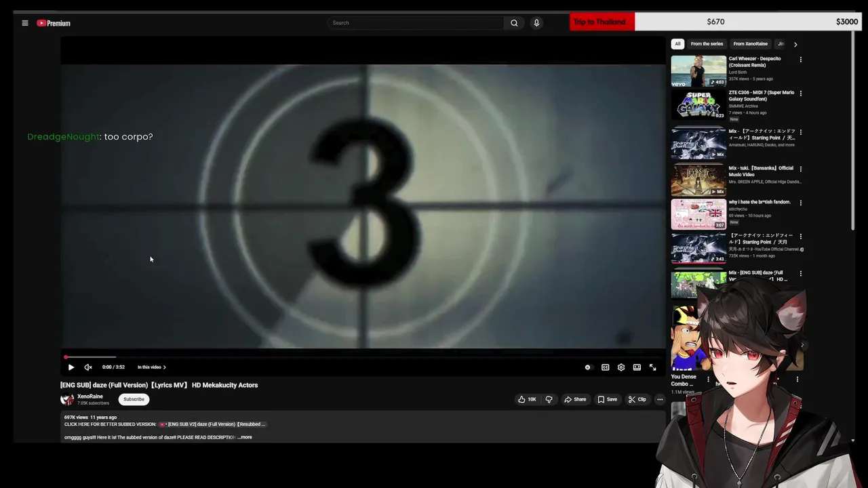This screenshot has height=488, width=868.
Task: Select the All filter chip
Action: coord(677,44)
